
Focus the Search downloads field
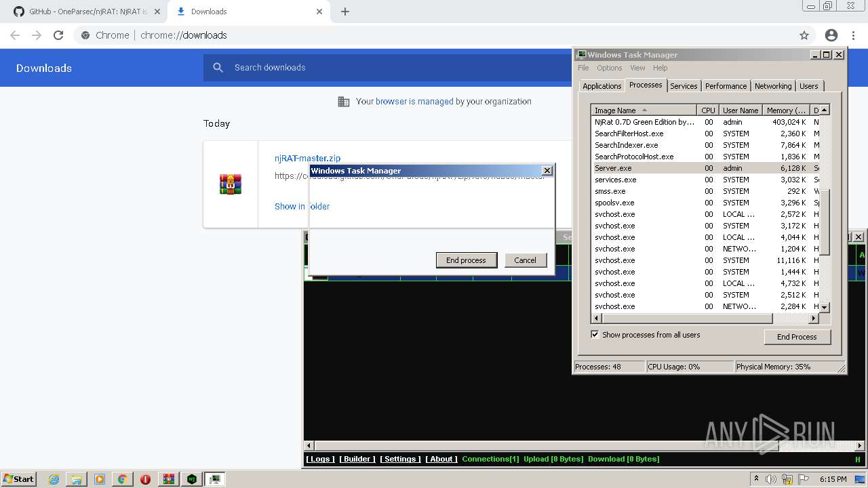pos(400,68)
